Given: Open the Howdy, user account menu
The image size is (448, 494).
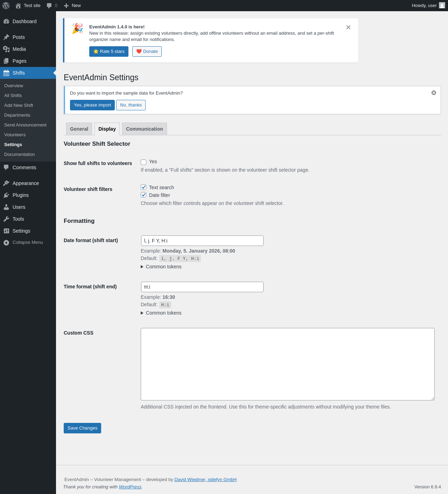Looking at the screenshot, I should click(428, 6).
